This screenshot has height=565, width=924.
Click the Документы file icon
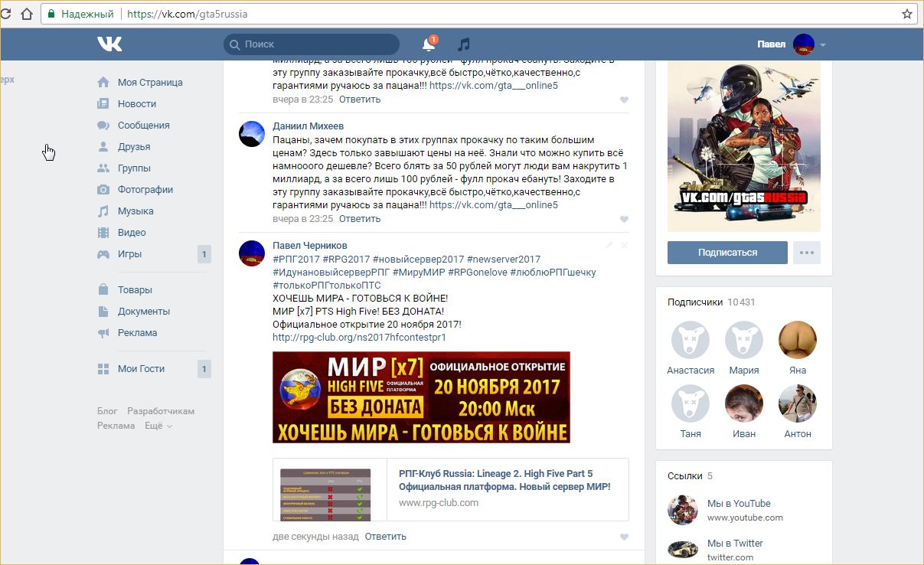pos(103,312)
